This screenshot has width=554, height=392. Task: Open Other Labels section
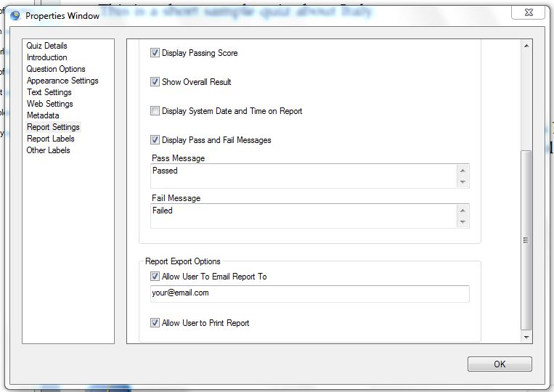(48, 150)
